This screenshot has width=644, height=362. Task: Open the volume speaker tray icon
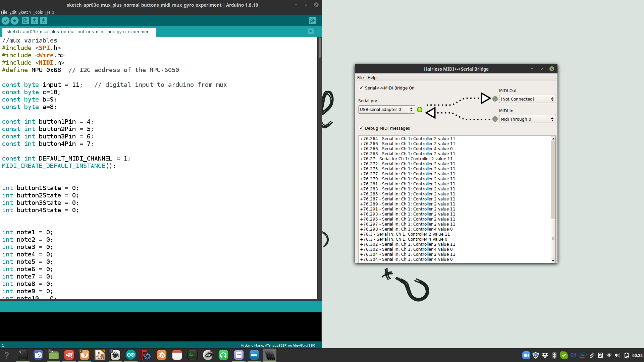(x=618, y=355)
